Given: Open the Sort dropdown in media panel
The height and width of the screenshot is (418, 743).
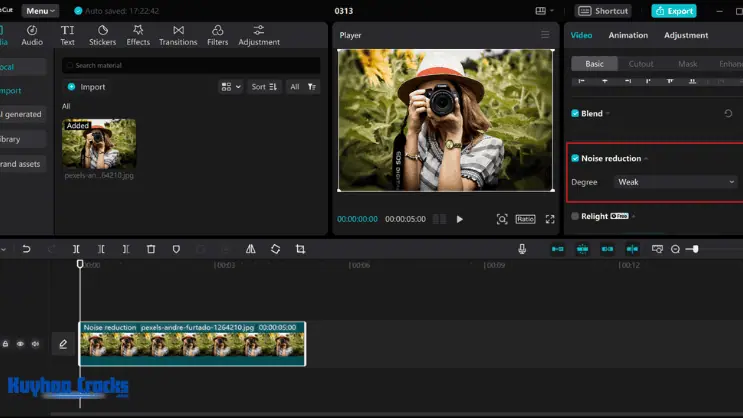Looking at the screenshot, I should pos(264,87).
